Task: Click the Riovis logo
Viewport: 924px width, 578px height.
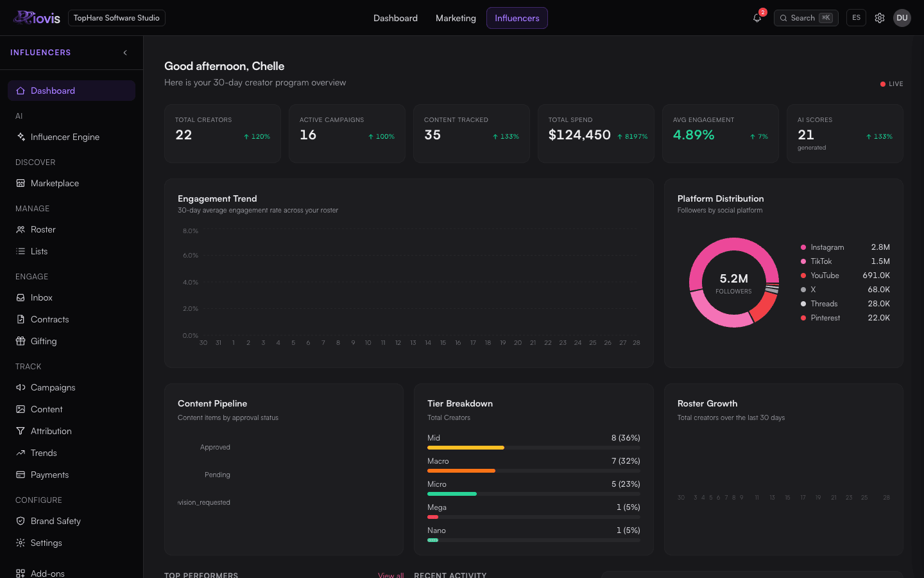Action: (x=37, y=18)
